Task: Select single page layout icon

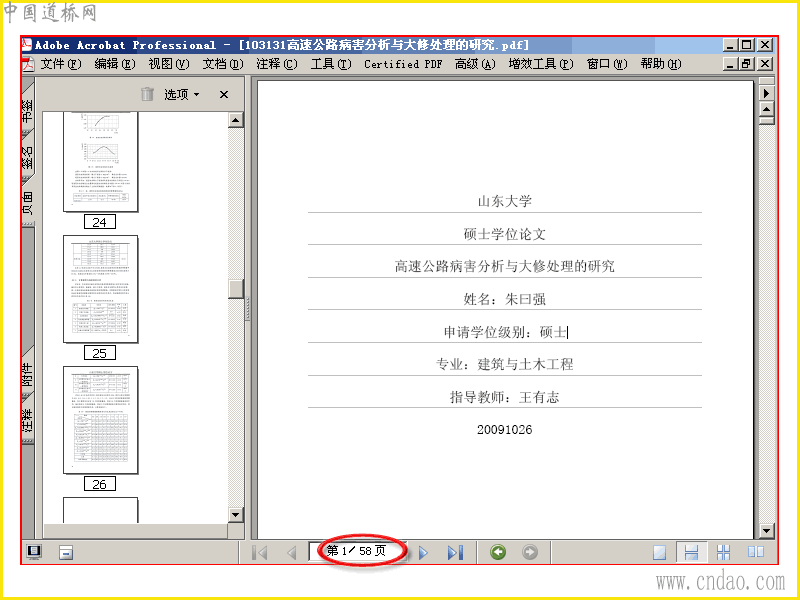Action: (x=660, y=552)
